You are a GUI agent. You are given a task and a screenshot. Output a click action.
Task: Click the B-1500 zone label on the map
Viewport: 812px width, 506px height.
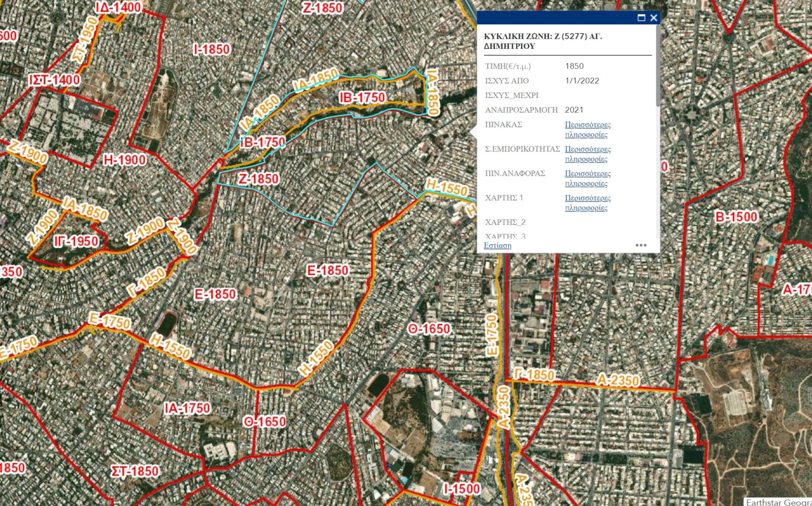tap(736, 217)
